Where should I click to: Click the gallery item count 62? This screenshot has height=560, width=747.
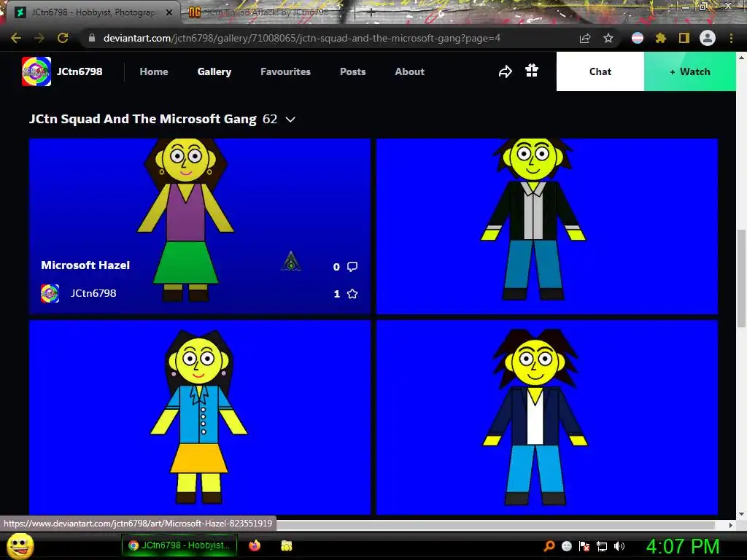[270, 119]
